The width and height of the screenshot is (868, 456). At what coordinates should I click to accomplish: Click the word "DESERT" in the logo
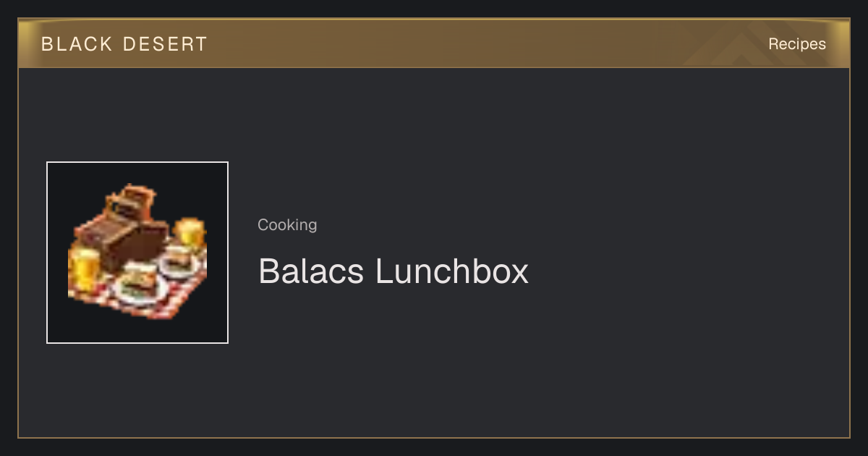click(165, 44)
